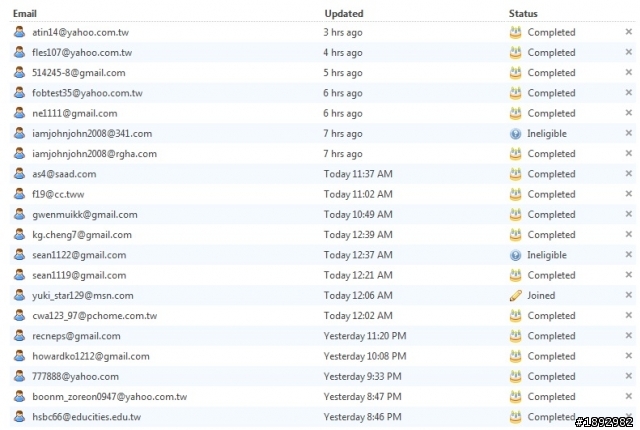Click the 'Joined' status text

coord(541,295)
